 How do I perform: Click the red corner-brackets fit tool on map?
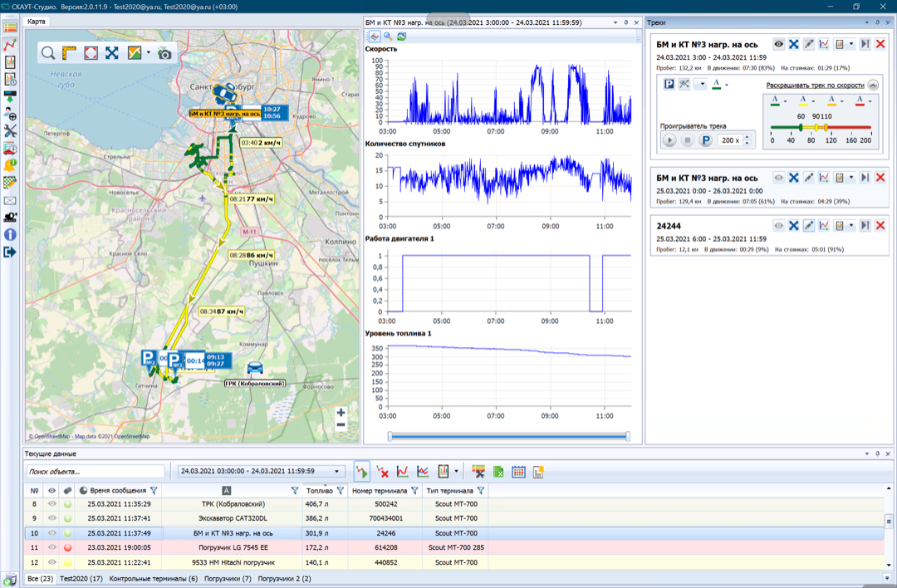click(x=91, y=53)
